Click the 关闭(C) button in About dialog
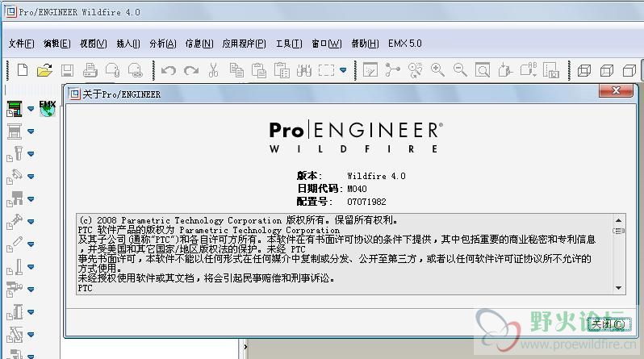This screenshot has width=644, height=359. pyautogui.click(x=608, y=324)
